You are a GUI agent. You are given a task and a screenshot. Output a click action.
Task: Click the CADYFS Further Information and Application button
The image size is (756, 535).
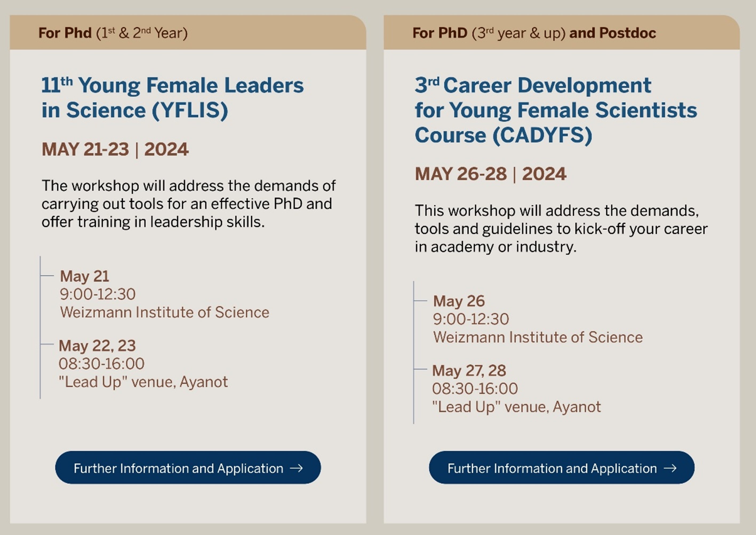click(561, 468)
